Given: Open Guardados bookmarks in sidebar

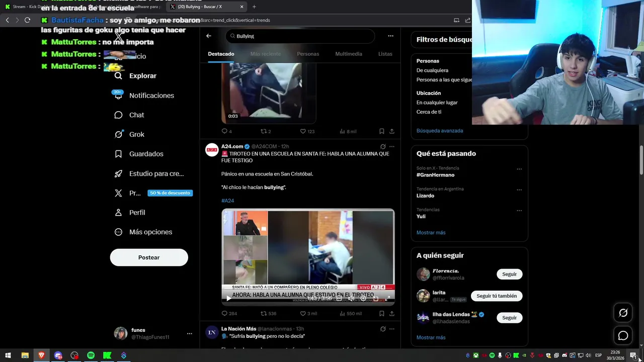Looking at the screenshot, I should pyautogui.click(x=139, y=154).
